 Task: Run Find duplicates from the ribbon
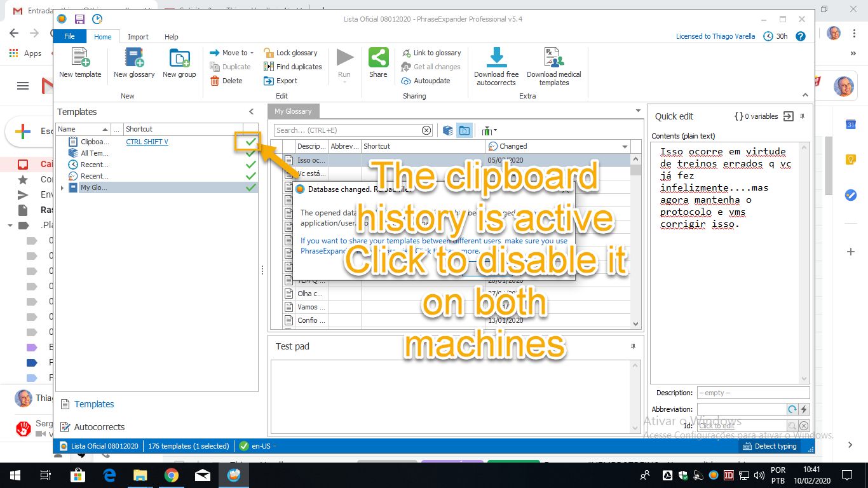293,67
